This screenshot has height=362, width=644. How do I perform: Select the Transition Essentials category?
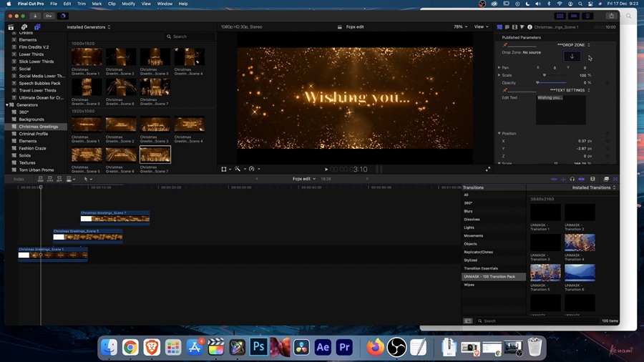click(493, 268)
